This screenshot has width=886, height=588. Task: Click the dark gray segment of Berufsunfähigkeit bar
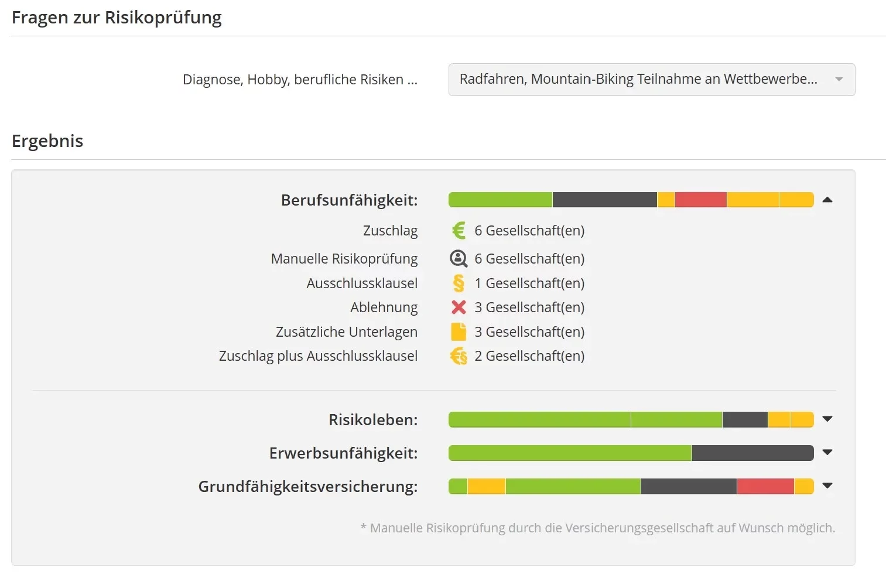(604, 200)
